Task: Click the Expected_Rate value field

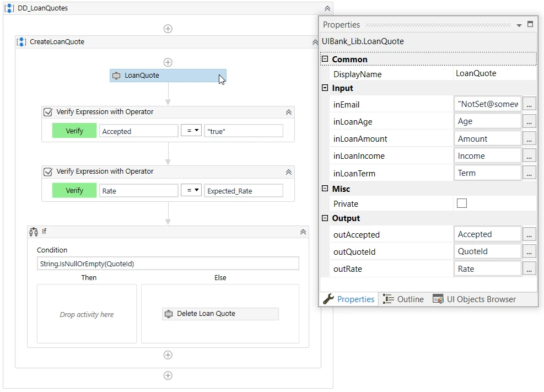Action: [x=244, y=191]
